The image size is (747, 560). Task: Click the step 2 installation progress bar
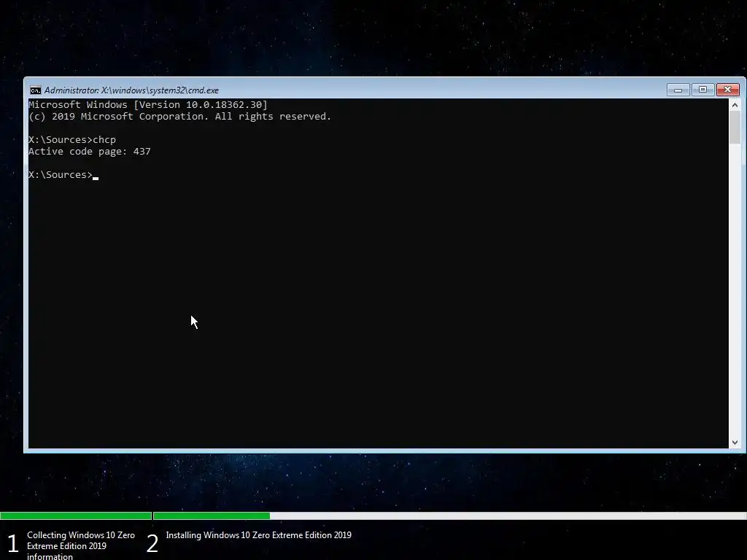coord(449,516)
